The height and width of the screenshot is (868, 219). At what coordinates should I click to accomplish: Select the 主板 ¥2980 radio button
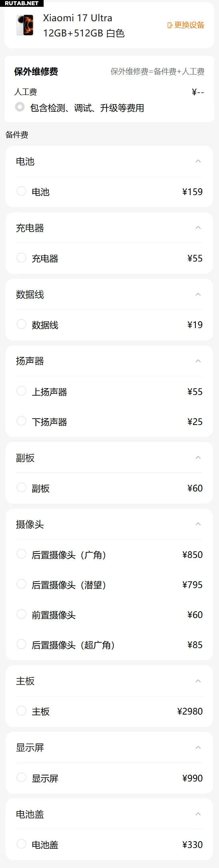(21, 711)
